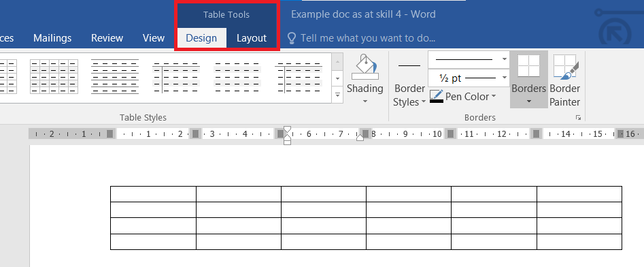
Task: Open the line style dropdown
Action: pyautogui.click(x=469, y=60)
